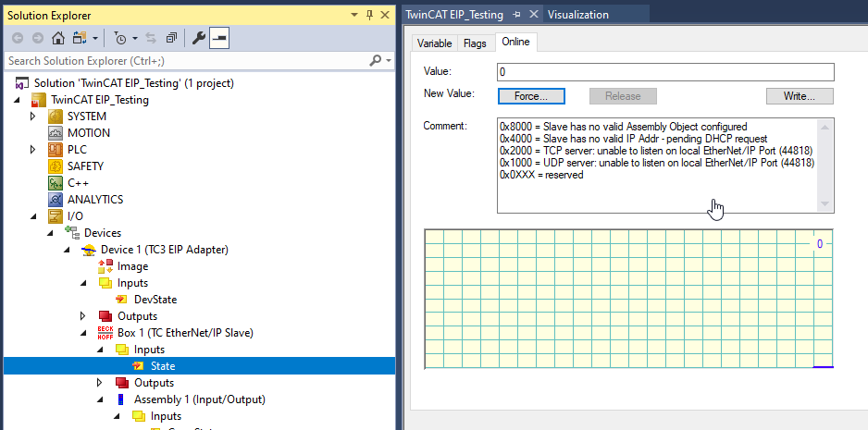Click the I/O node icon
868x430 pixels.
click(x=55, y=216)
